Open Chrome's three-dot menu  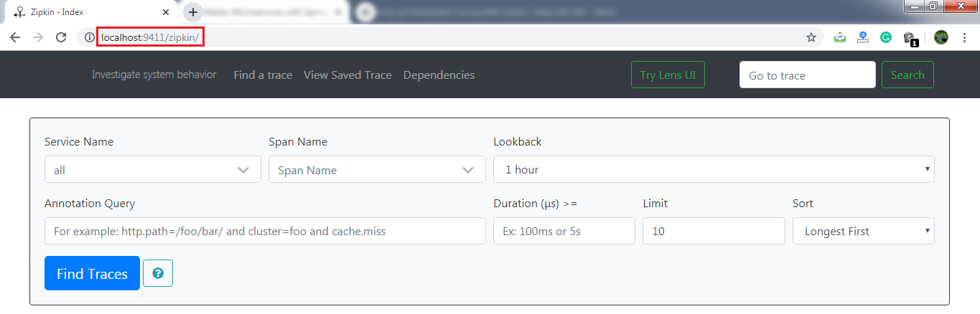pos(964,37)
